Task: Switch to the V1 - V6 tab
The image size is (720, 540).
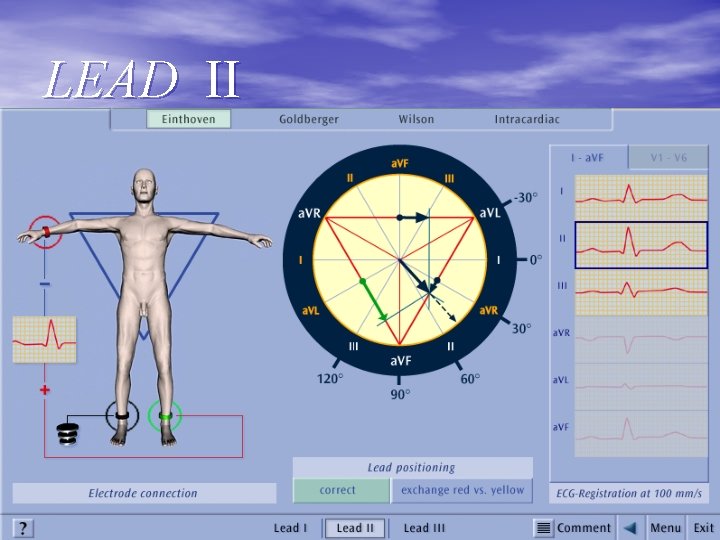Action: coord(669,158)
